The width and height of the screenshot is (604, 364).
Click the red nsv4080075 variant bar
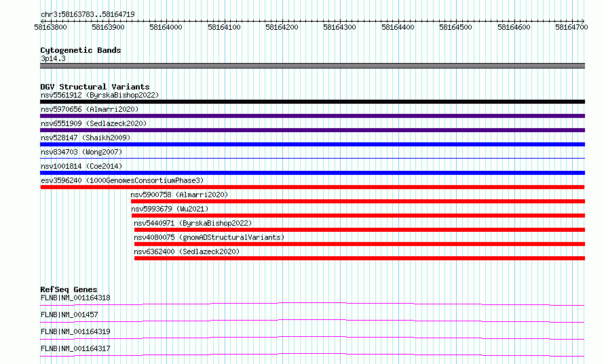(360, 244)
